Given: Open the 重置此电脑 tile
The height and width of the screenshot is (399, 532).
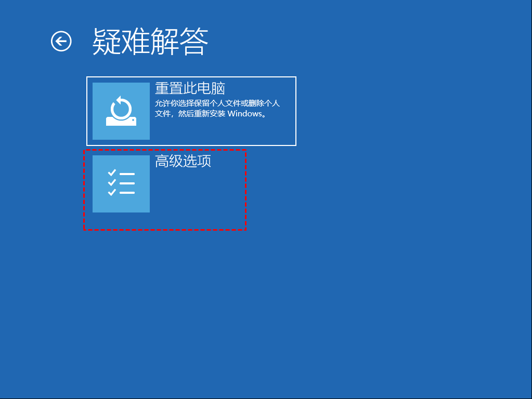Looking at the screenshot, I should click(191, 111).
